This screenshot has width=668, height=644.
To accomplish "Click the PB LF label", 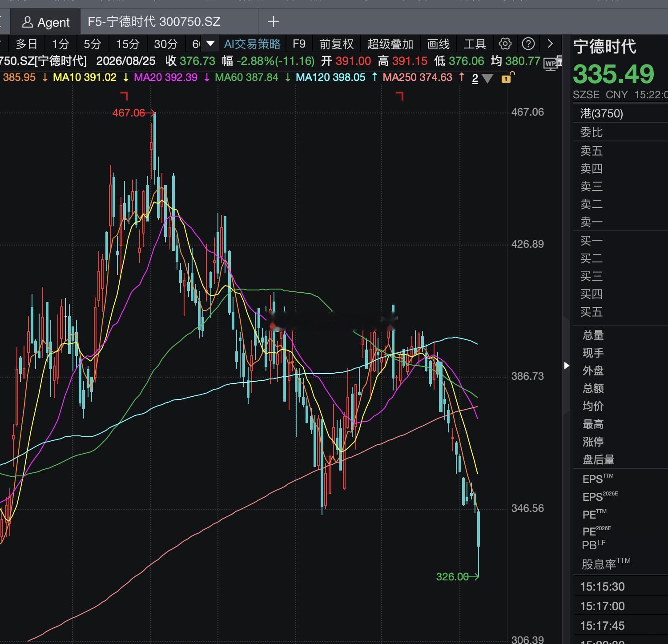I will tap(594, 545).
